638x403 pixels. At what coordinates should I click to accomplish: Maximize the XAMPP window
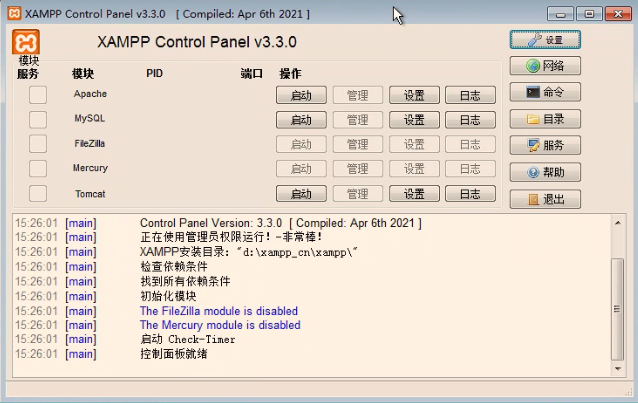tap(589, 14)
